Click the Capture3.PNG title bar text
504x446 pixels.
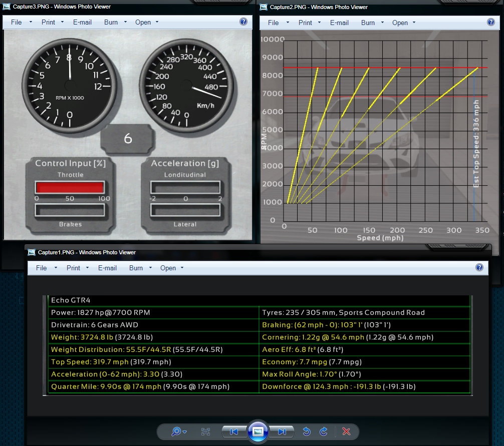(62, 7)
